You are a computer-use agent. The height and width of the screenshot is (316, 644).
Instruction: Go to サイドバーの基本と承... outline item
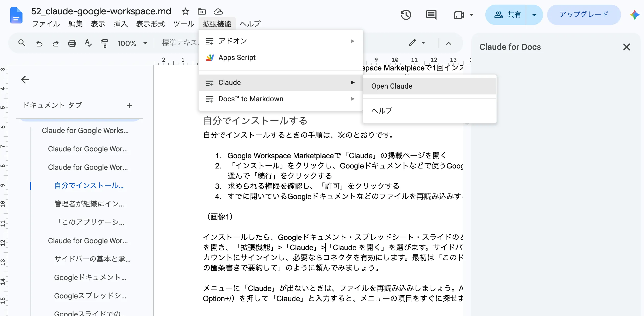pos(92,259)
